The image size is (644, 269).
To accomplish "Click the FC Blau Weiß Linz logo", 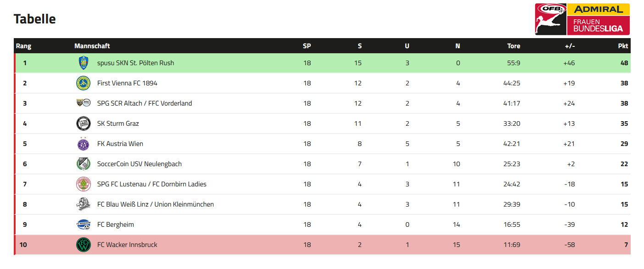I will pos(83,204).
